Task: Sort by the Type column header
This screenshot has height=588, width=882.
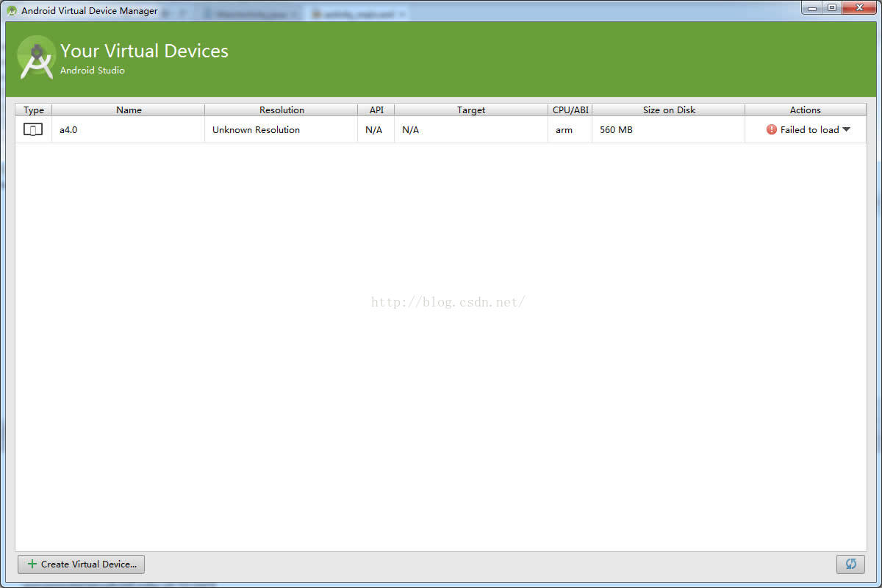Action: pos(34,110)
